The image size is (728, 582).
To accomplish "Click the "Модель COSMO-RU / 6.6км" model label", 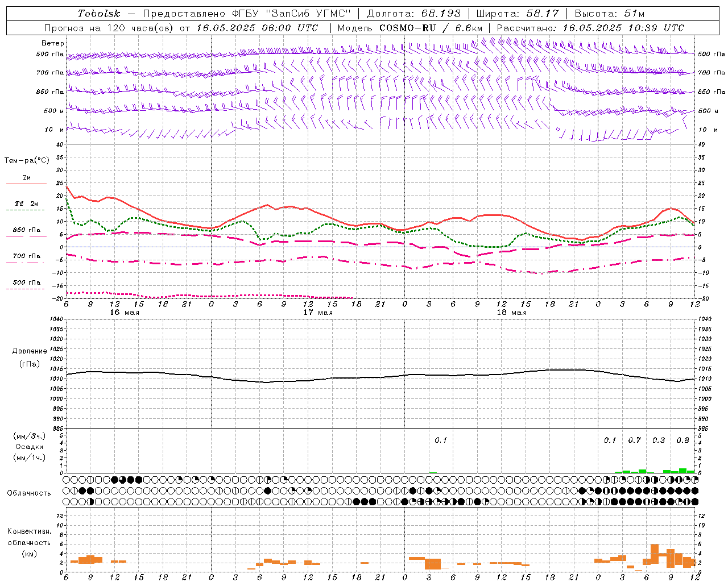I will (410, 28).
